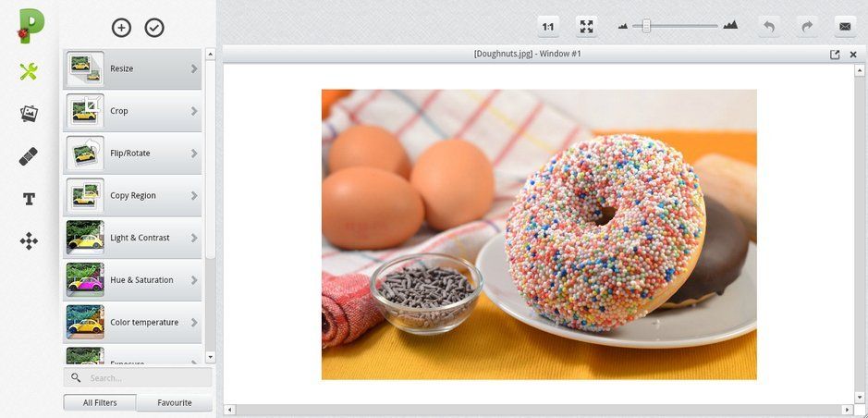Viewport: 868px width, 418px height.
Task: Click the Resize filter thumbnail
Action: (x=85, y=69)
